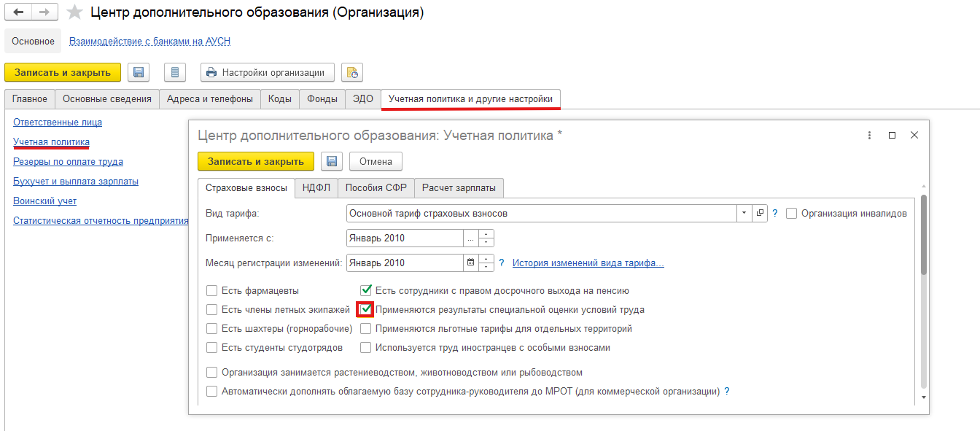Expand Вид тарифа dropdown arrow

(x=745, y=214)
